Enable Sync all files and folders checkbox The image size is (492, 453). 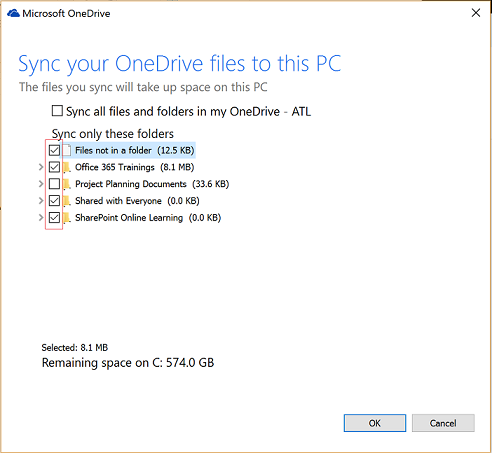pos(57,111)
